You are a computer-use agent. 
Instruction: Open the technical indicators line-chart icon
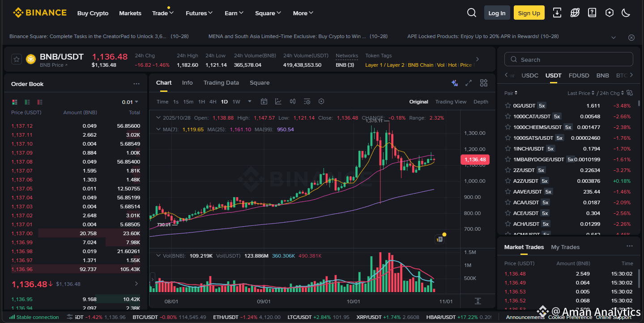coord(278,102)
